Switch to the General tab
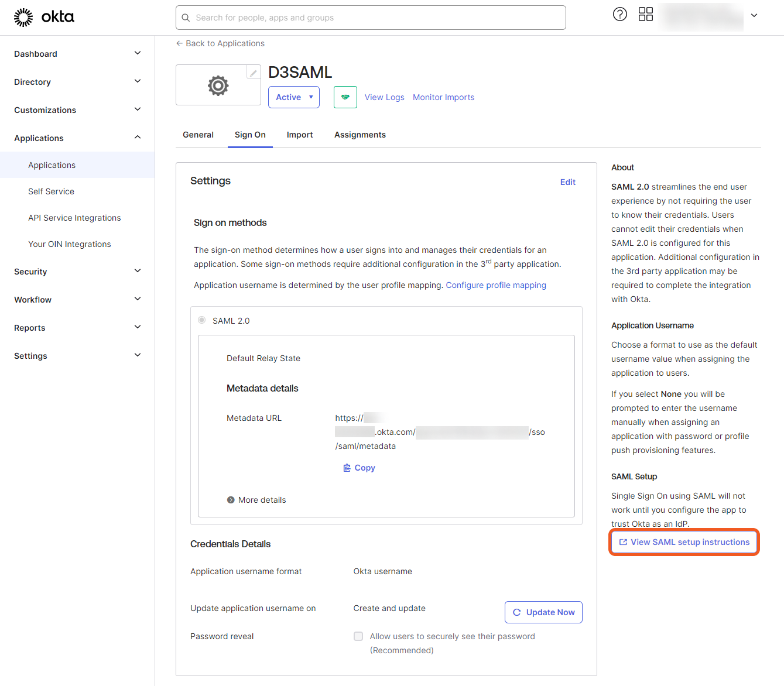 (198, 135)
